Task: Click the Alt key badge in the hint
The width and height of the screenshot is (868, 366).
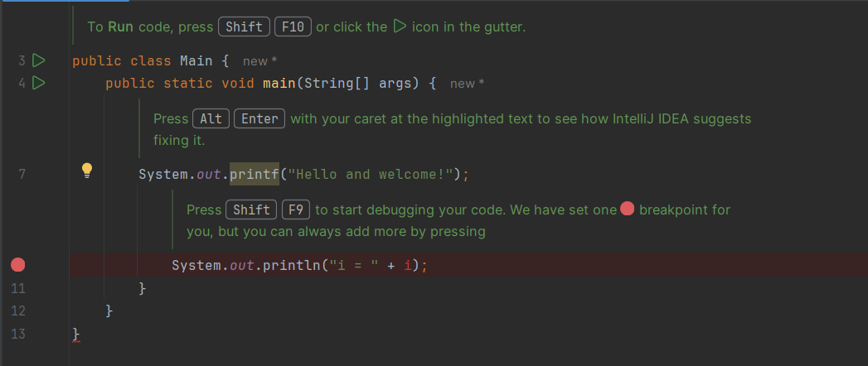Action: pos(211,119)
